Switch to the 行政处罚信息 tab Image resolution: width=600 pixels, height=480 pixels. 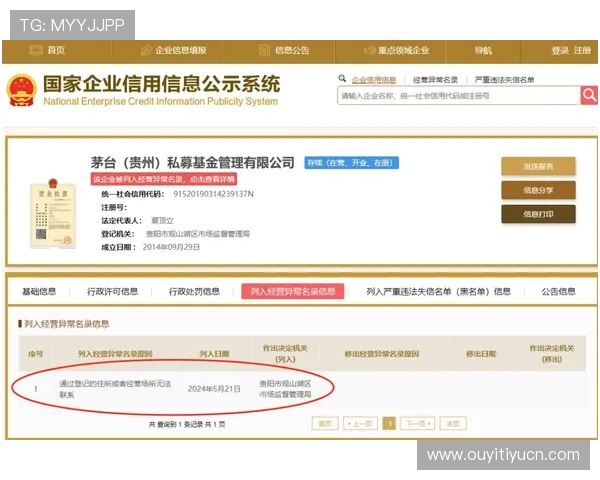click(x=194, y=292)
